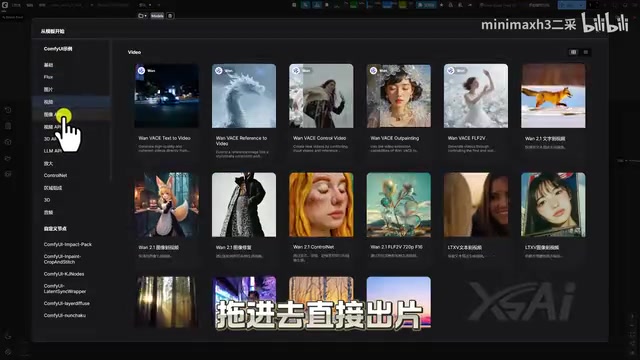Open the Wan 2.1 fox-girl image-to-video template
This screenshot has width=640, height=360.
point(167,204)
